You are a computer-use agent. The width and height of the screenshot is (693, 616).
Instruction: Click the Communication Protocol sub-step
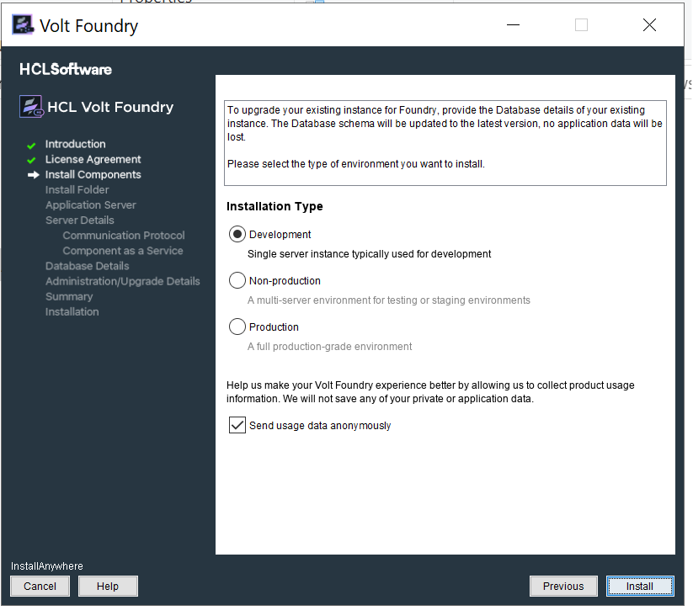point(124,236)
